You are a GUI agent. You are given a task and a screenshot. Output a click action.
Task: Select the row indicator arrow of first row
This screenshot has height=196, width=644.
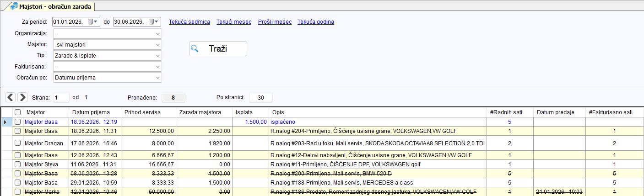click(5, 122)
